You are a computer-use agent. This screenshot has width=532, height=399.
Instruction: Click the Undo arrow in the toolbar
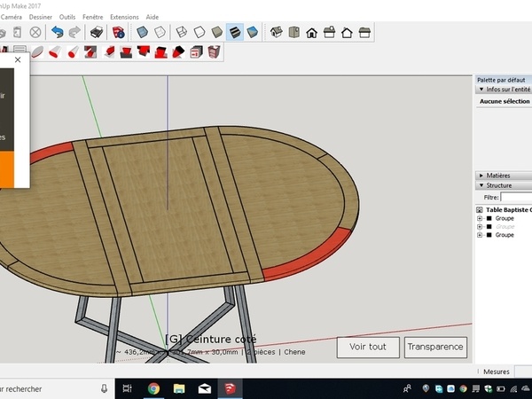pos(58,33)
